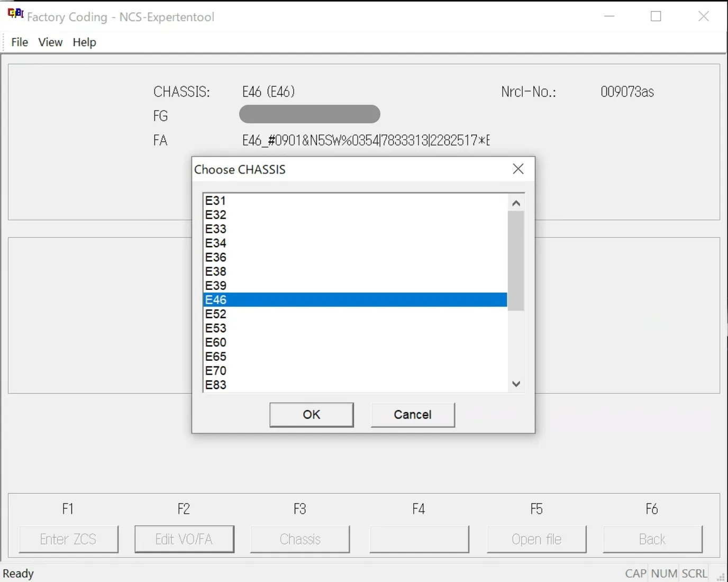Click the SCRL indicator in the status bar

pos(694,574)
